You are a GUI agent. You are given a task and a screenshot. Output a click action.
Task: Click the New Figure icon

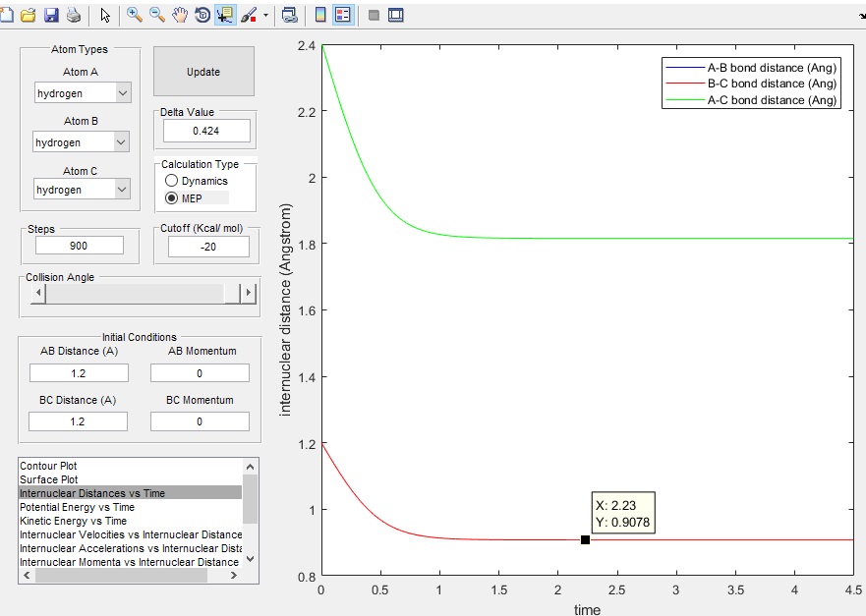click(x=7, y=15)
